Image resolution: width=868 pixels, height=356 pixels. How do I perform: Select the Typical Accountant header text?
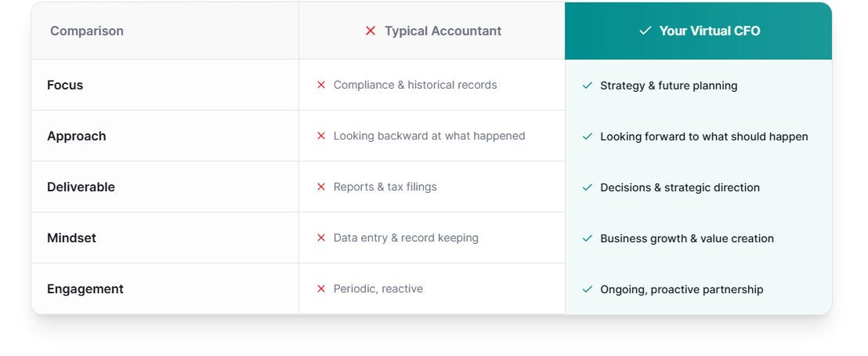[443, 31]
